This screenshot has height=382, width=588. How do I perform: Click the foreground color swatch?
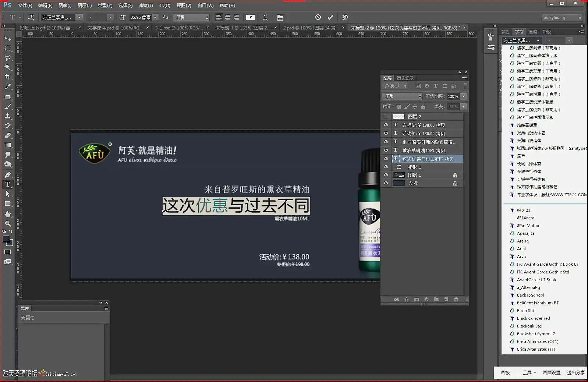tap(6, 239)
